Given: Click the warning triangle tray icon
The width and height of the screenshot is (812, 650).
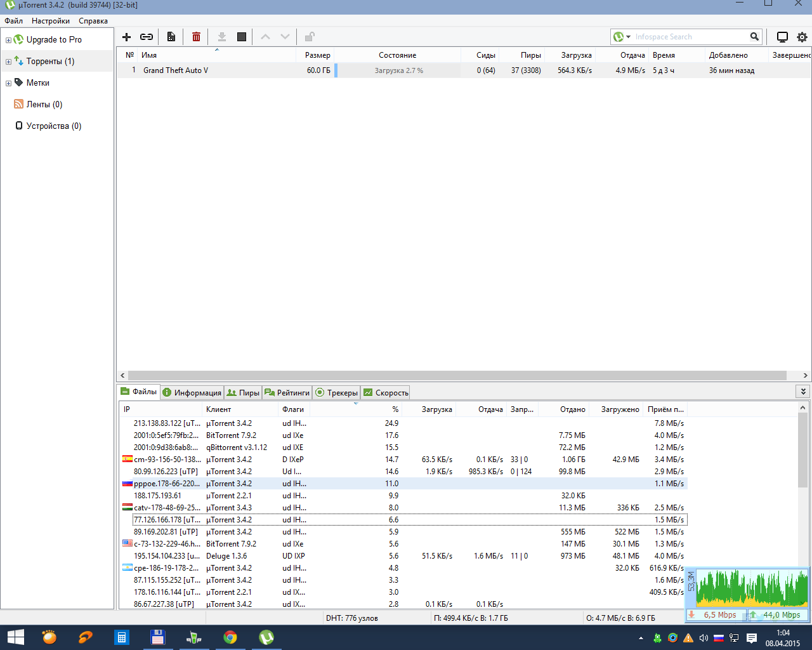Looking at the screenshot, I should pyautogui.click(x=688, y=638).
